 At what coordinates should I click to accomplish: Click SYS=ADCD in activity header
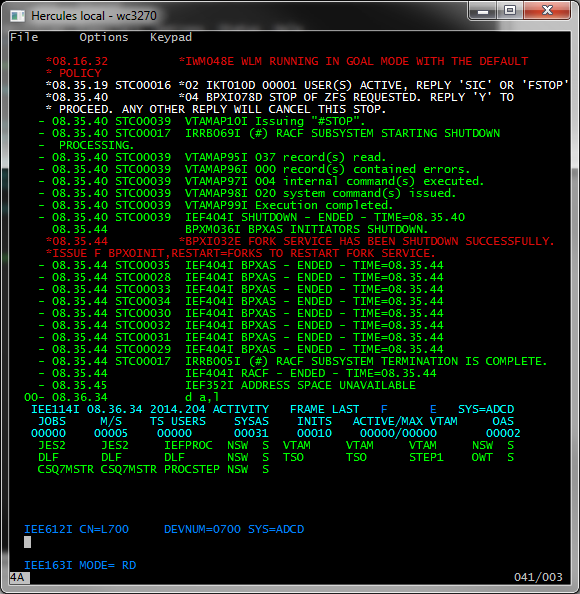pyautogui.click(x=486, y=410)
